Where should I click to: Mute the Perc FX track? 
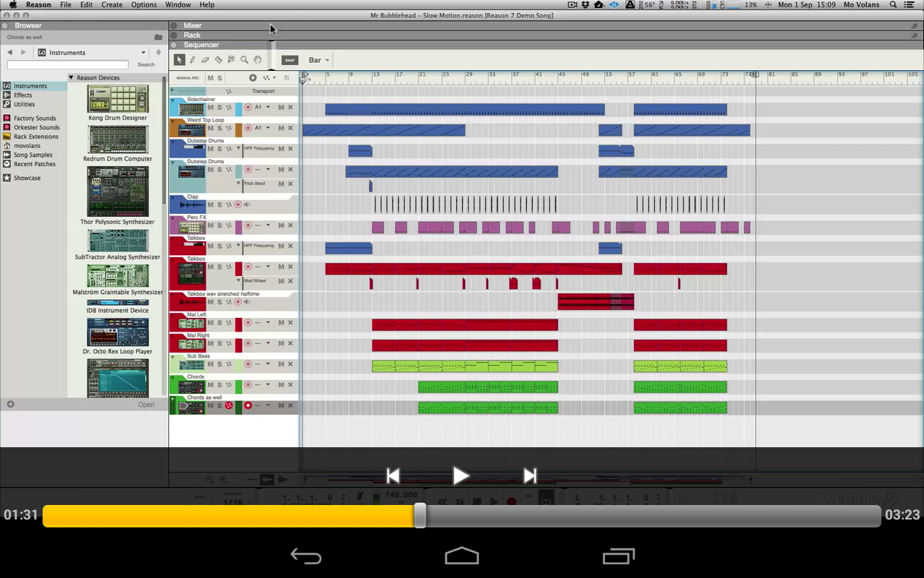coord(211,225)
